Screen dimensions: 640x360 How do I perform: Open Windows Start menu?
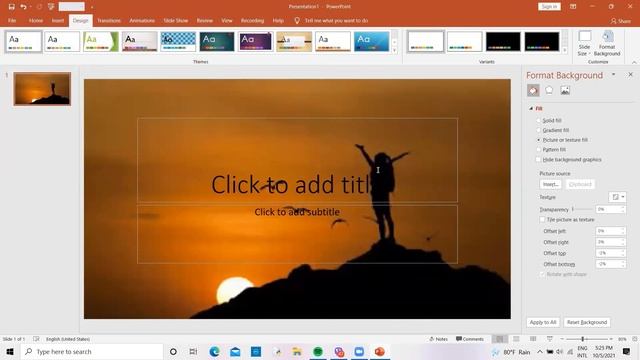point(10,351)
